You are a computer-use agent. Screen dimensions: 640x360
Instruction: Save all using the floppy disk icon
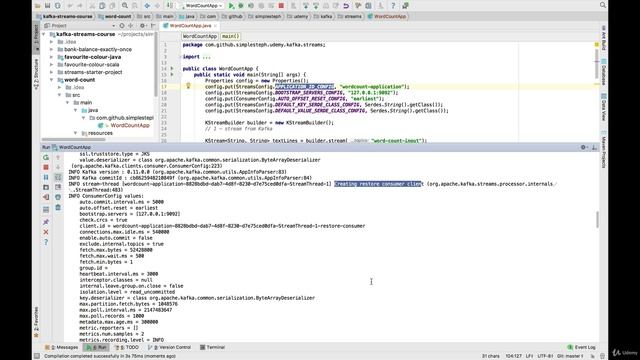(x=47, y=6)
